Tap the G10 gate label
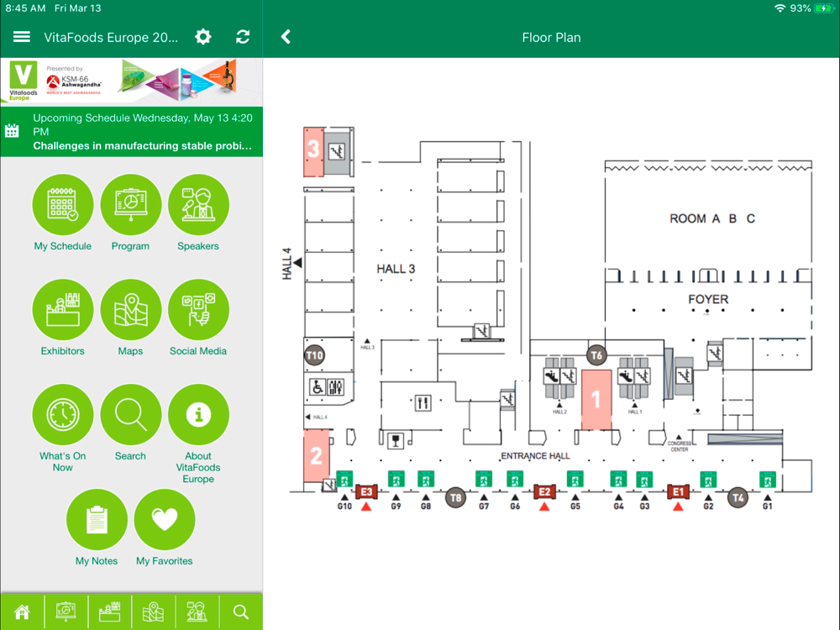This screenshot has height=630, width=840. (344, 507)
